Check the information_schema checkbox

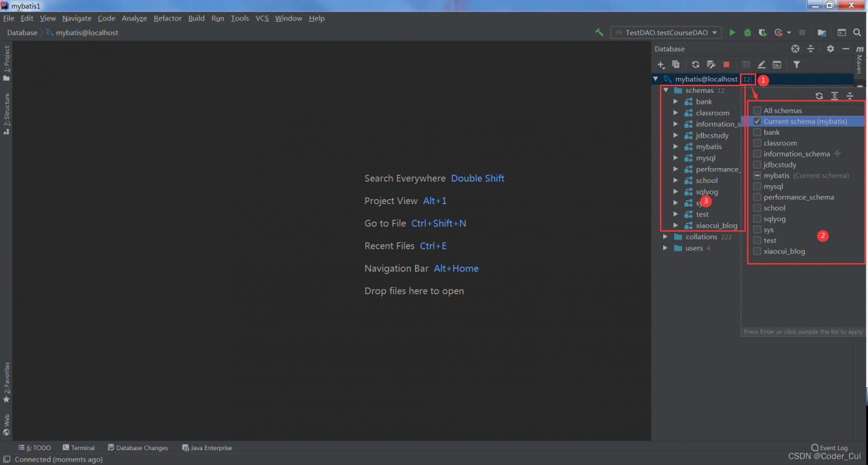[x=757, y=154]
